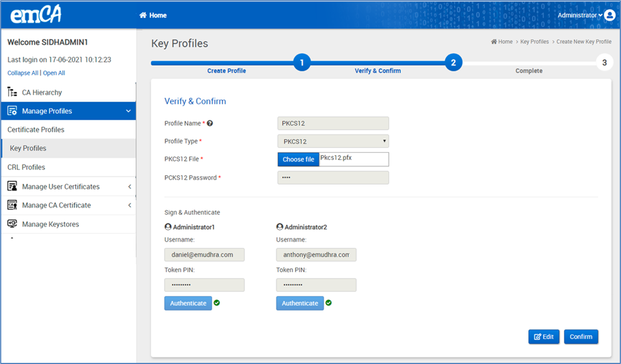
Task: Click the Choose file button
Action: coord(299,159)
